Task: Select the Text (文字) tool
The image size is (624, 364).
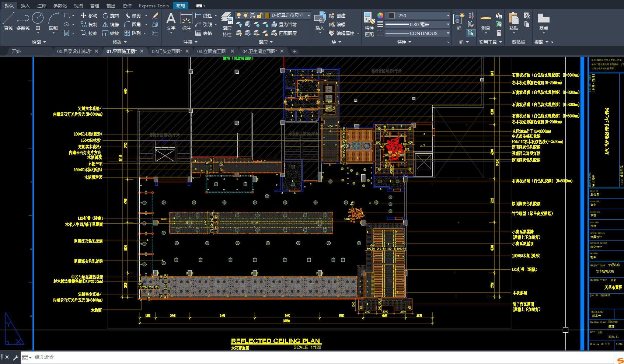Action: tap(171, 21)
